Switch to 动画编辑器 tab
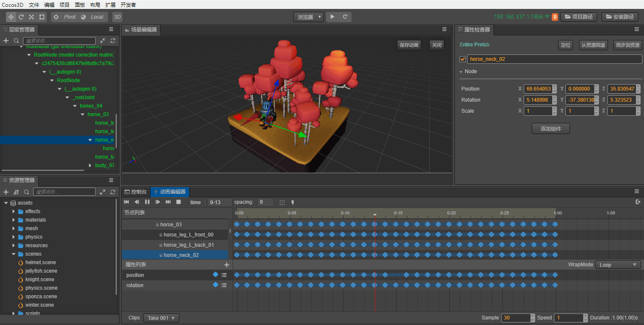The width and height of the screenshot is (644, 325). [170, 192]
